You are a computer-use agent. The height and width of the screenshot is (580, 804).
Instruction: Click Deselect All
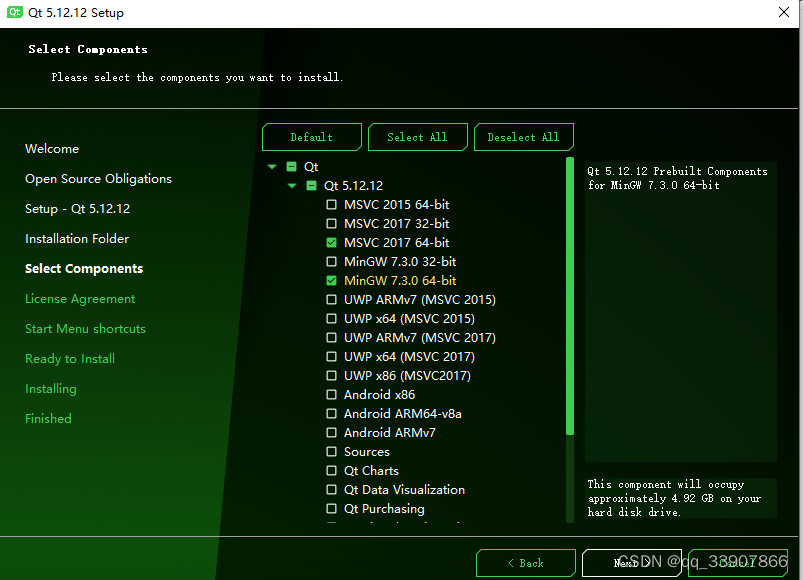coord(523,137)
